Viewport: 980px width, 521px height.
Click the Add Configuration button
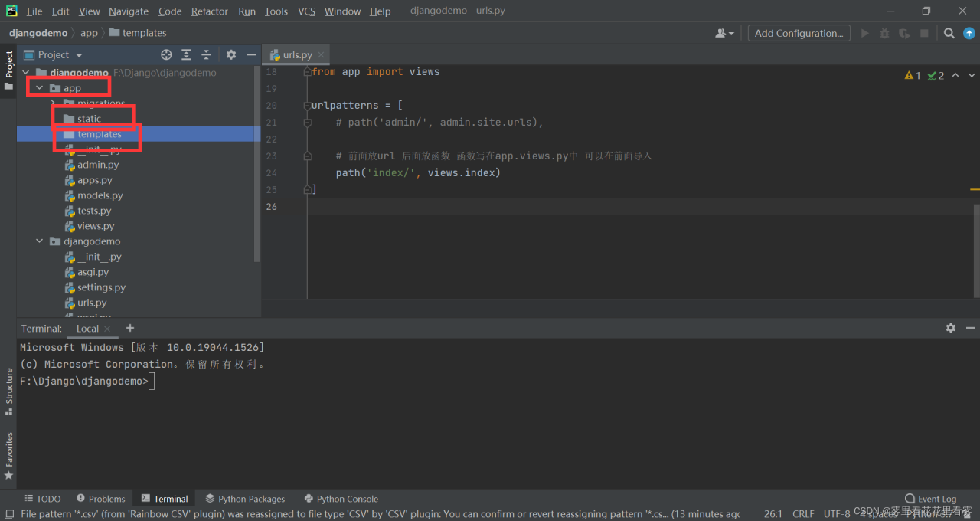tap(799, 33)
